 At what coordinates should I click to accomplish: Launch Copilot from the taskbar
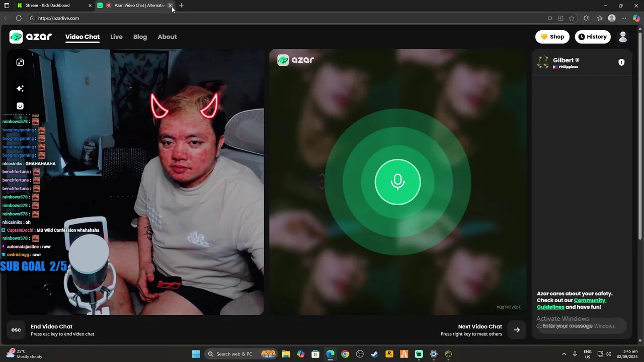click(301, 354)
